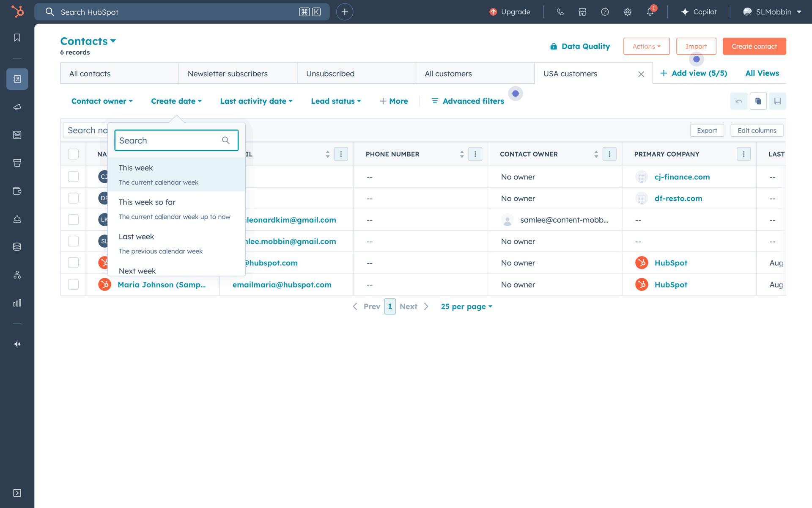The image size is (812, 508).
Task: Open the Commerce wallet sidebar icon
Action: tap(17, 191)
